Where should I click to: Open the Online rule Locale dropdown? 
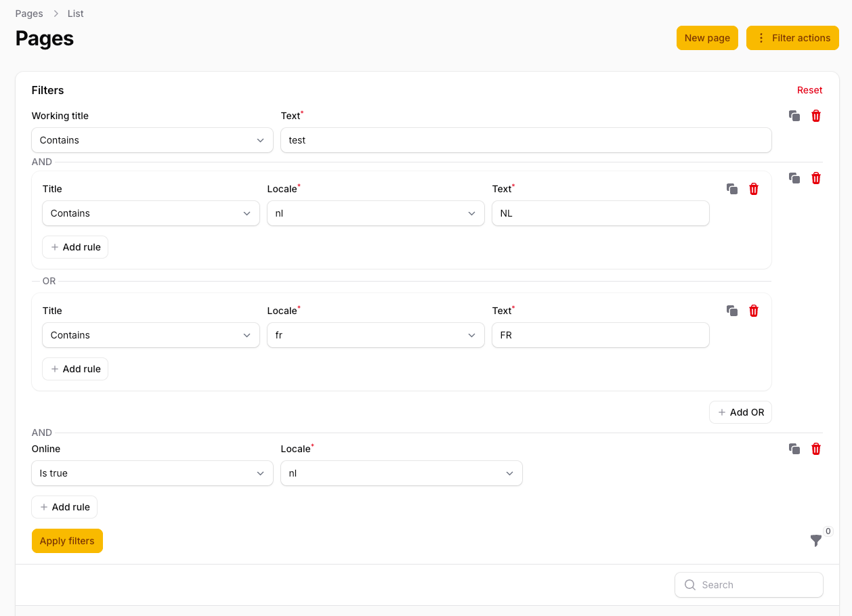click(401, 473)
